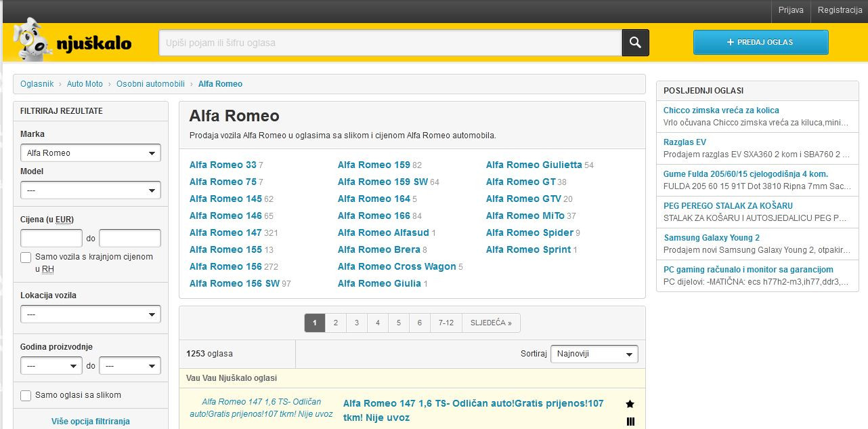868x429 pixels.
Task: Select current page 1 in the pagination
Action: 315,323
